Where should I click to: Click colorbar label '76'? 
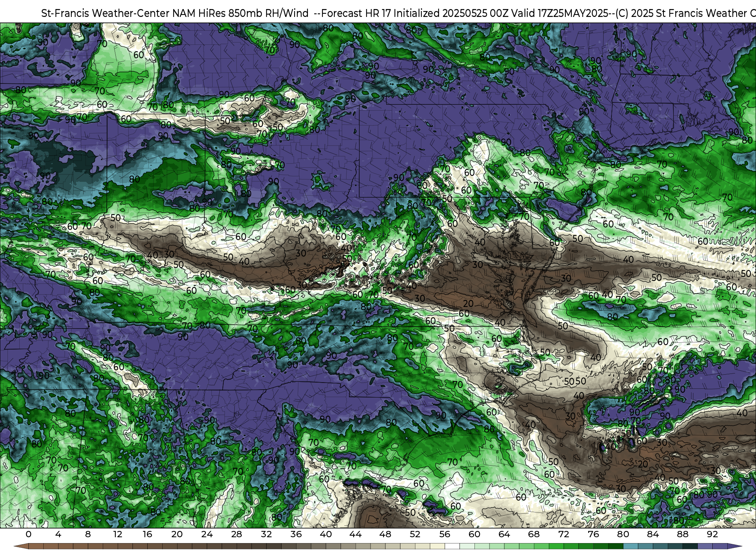[593, 534]
